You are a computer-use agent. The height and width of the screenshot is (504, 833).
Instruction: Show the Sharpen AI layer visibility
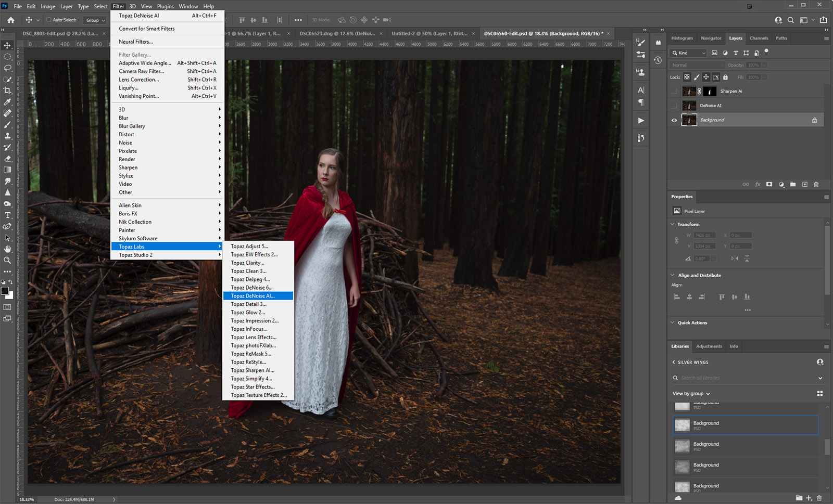click(x=674, y=92)
